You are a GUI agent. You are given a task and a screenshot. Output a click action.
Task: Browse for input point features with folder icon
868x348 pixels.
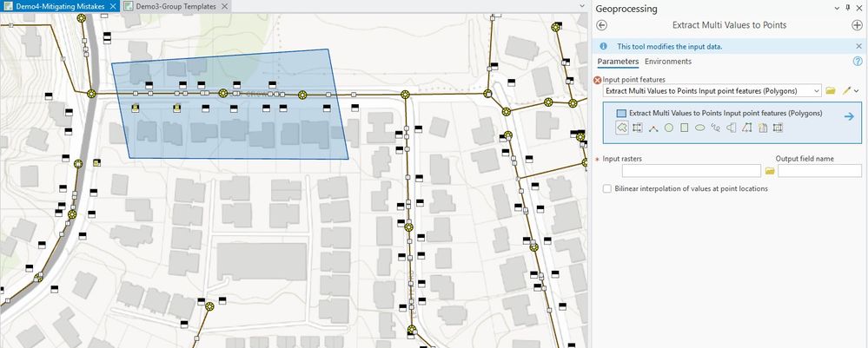coord(831,91)
